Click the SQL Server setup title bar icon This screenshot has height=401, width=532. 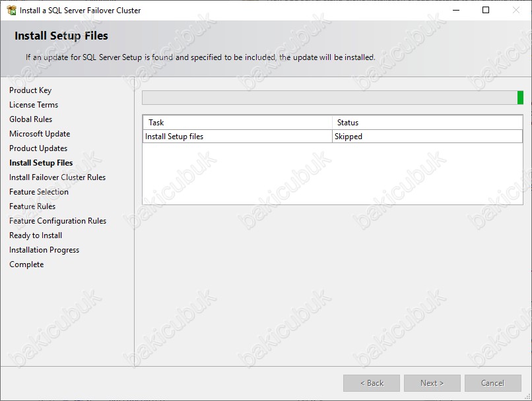(x=11, y=10)
